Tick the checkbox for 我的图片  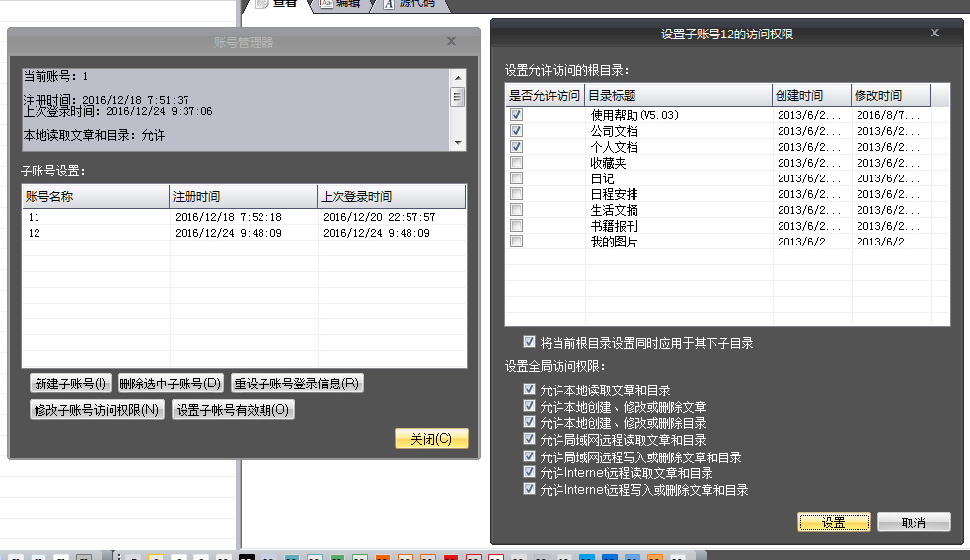click(517, 242)
